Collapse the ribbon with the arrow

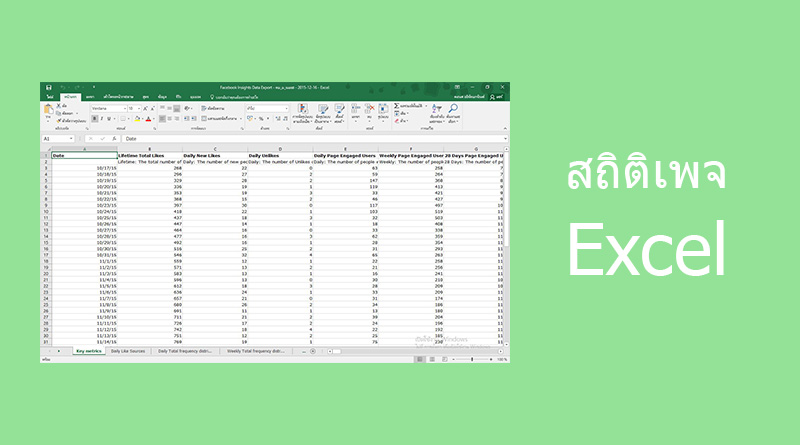click(x=505, y=129)
